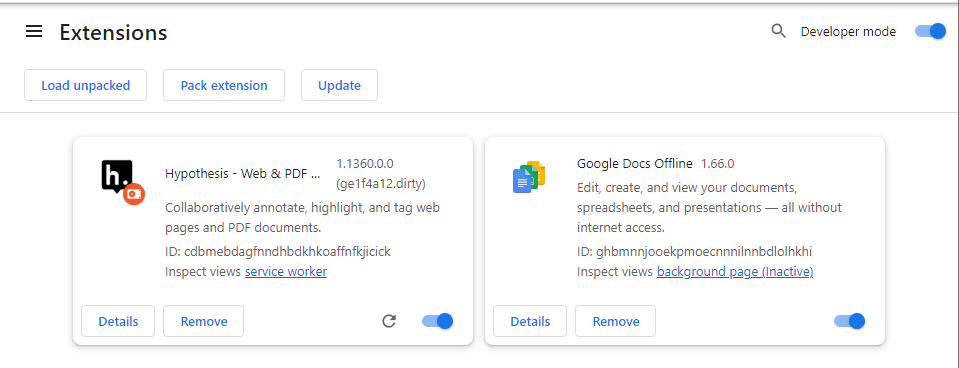
Task: Click the Google Docs Offline logo
Action: click(x=529, y=177)
